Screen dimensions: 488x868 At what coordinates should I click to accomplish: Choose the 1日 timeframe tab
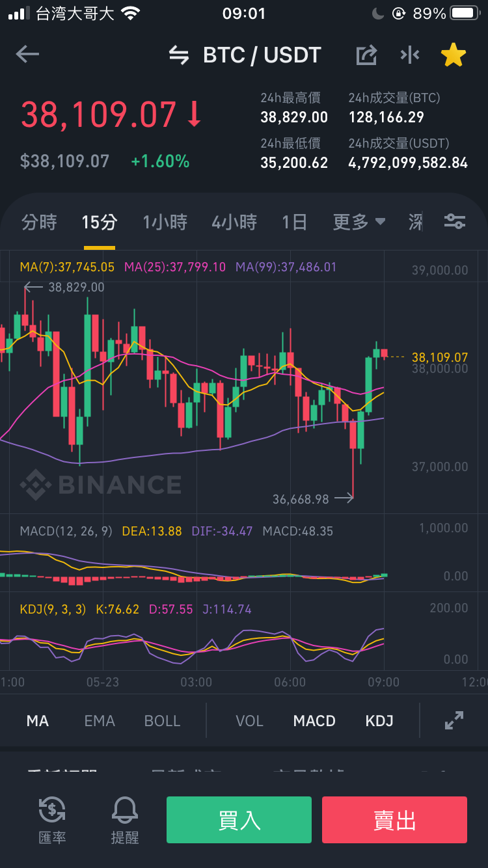pos(294,222)
